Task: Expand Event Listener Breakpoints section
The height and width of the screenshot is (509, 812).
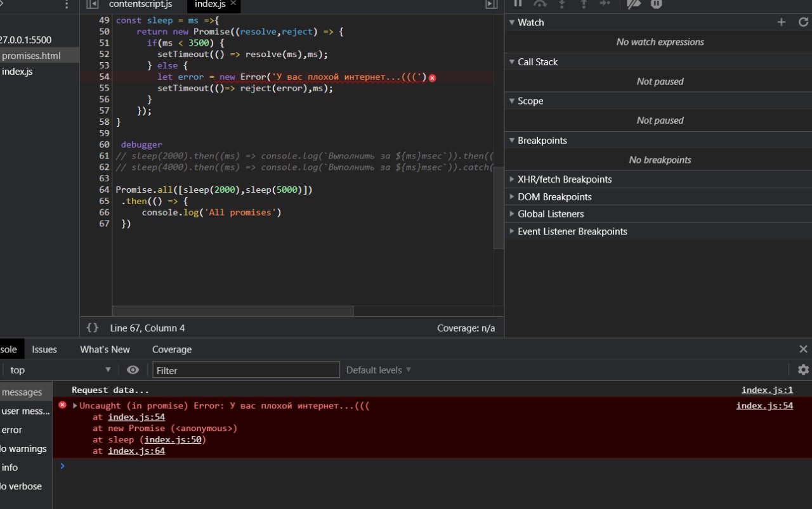Action: tap(512, 231)
